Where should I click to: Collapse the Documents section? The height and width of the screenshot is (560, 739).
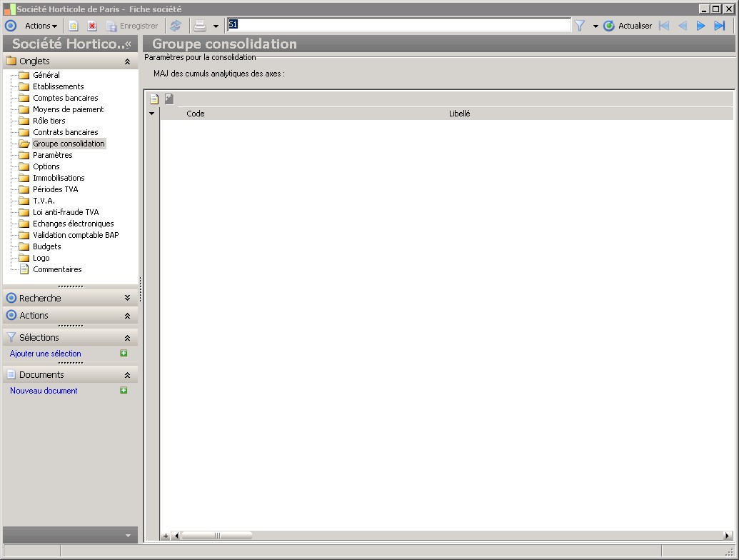[127, 375]
